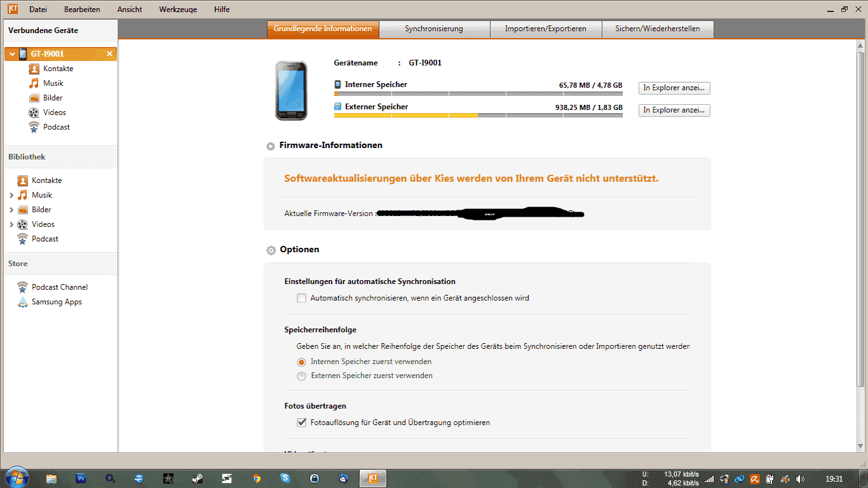The image size is (868, 488).
Task: Open the O2 app from taskbar
Action: [110, 478]
